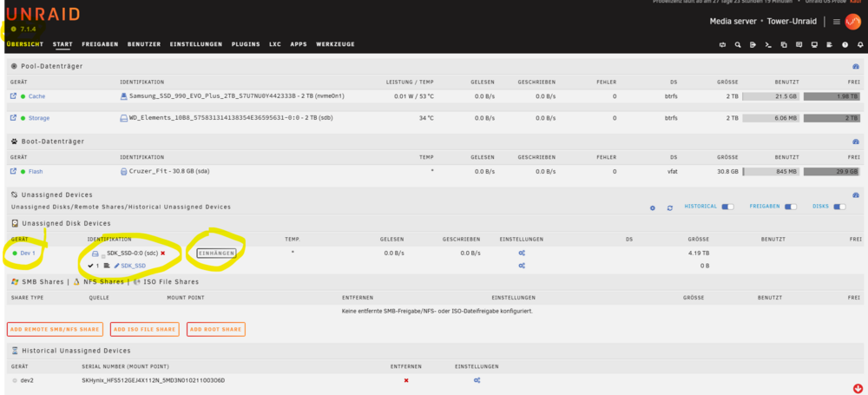Click the help question mark icon
Screen dimensions: 868x395
point(845,45)
